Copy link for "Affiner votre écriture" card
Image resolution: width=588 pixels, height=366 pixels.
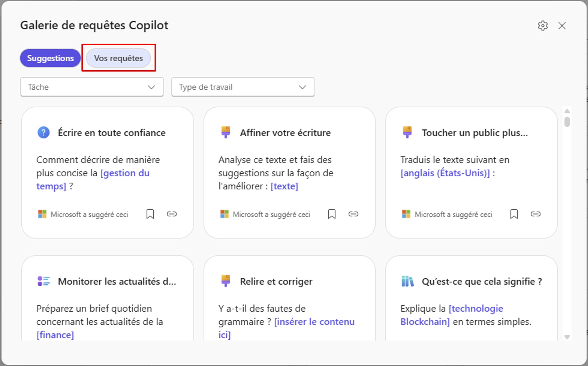(353, 214)
